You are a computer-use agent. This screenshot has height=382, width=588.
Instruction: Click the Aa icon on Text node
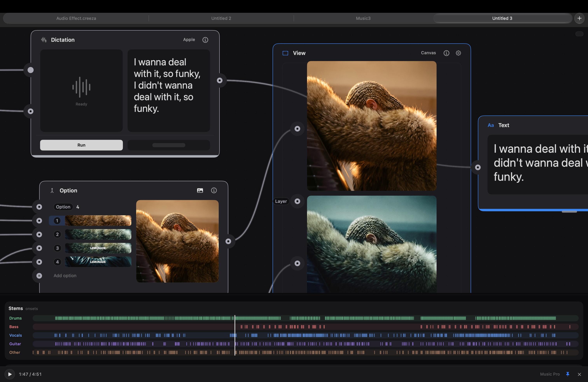pyautogui.click(x=491, y=125)
